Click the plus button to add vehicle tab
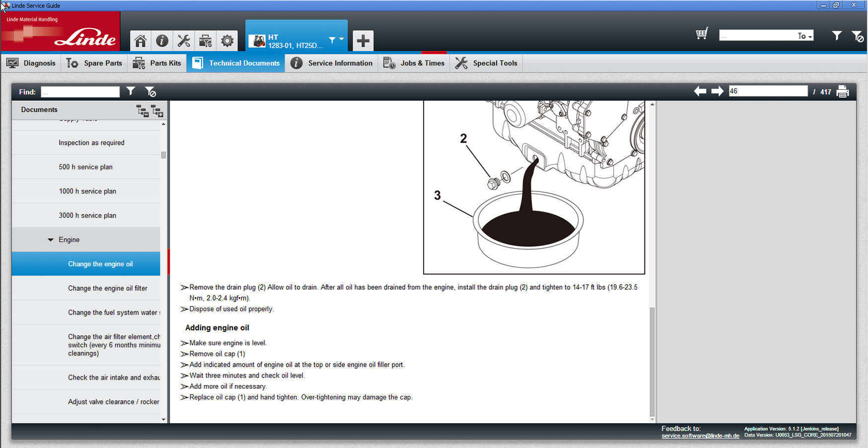The width and height of the screenshot is (868, 448). tap(363, 41)
